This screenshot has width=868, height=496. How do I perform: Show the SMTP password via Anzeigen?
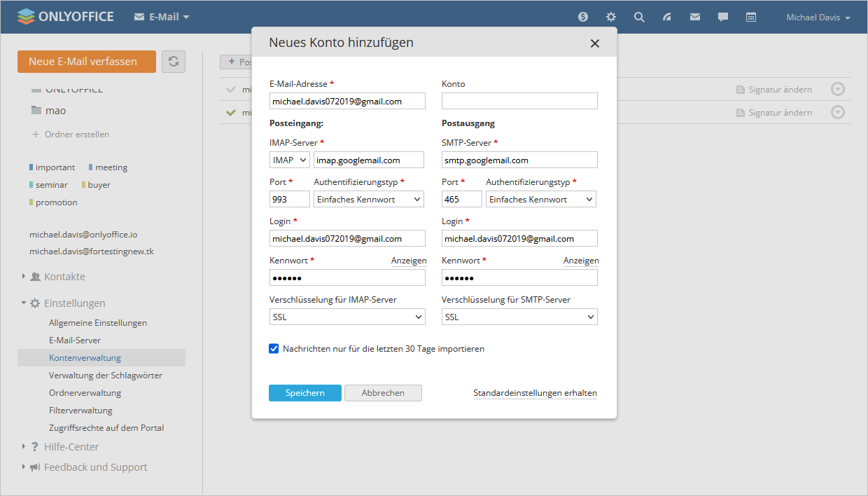coord(581,261)
